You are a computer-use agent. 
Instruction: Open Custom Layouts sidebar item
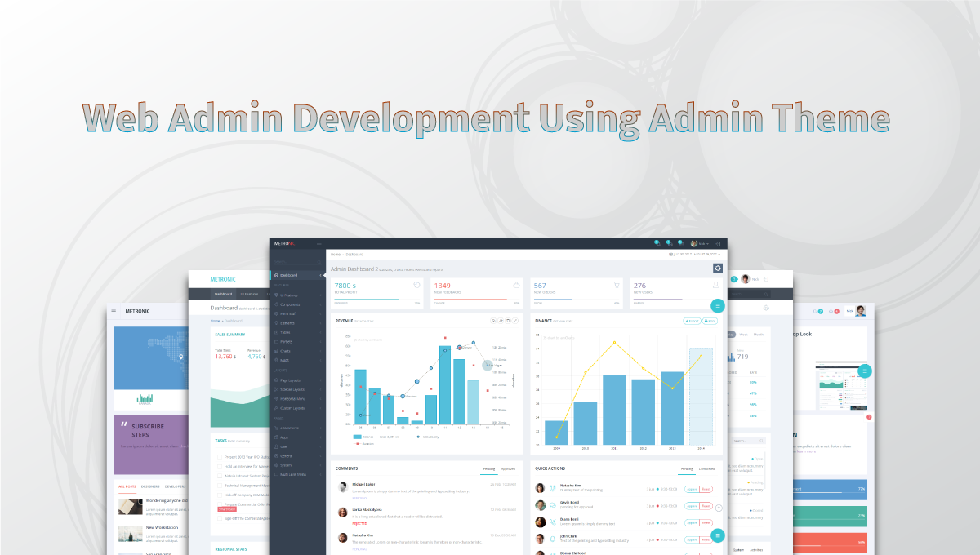pos(298,408)
